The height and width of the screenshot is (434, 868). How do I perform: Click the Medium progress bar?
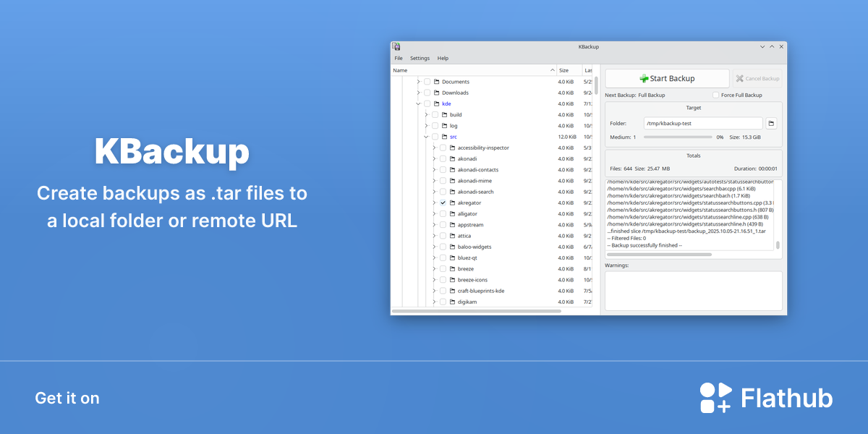click(x=678, y=137)
